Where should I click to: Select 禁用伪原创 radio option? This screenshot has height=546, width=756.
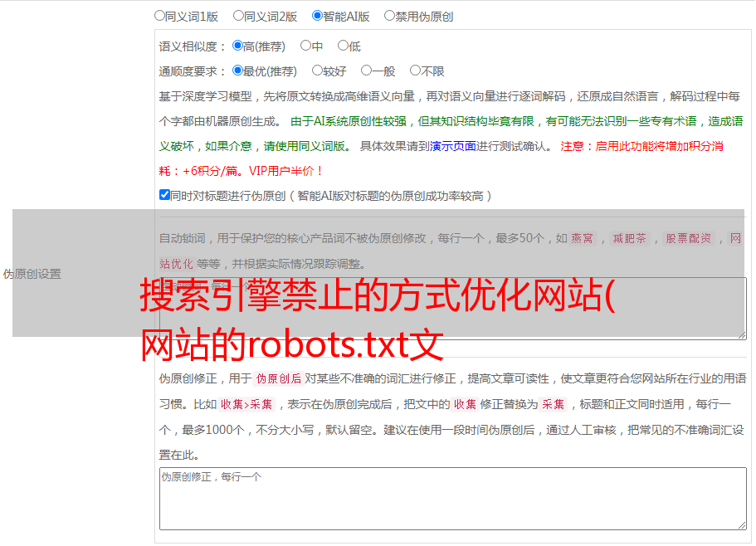389,16
